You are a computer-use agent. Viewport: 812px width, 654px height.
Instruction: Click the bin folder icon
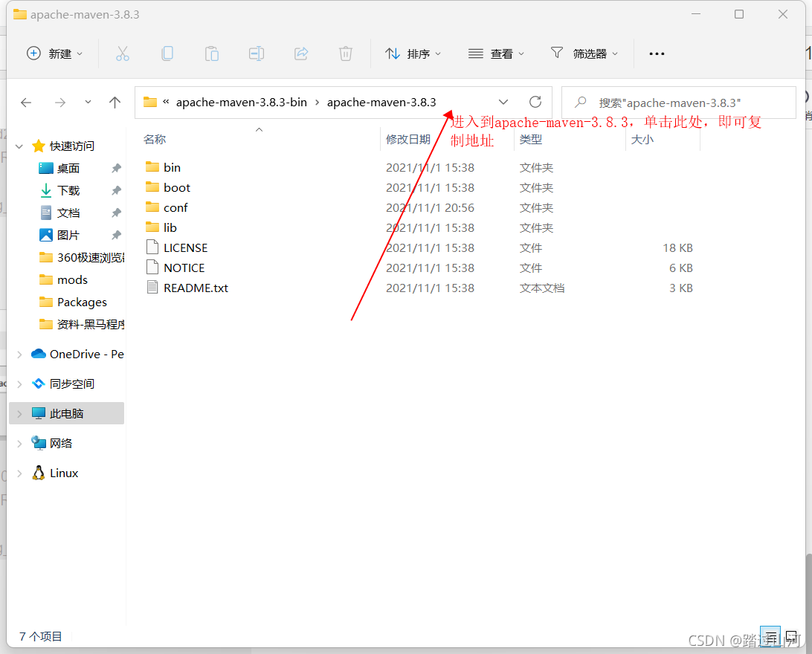[x=152, y=166]
